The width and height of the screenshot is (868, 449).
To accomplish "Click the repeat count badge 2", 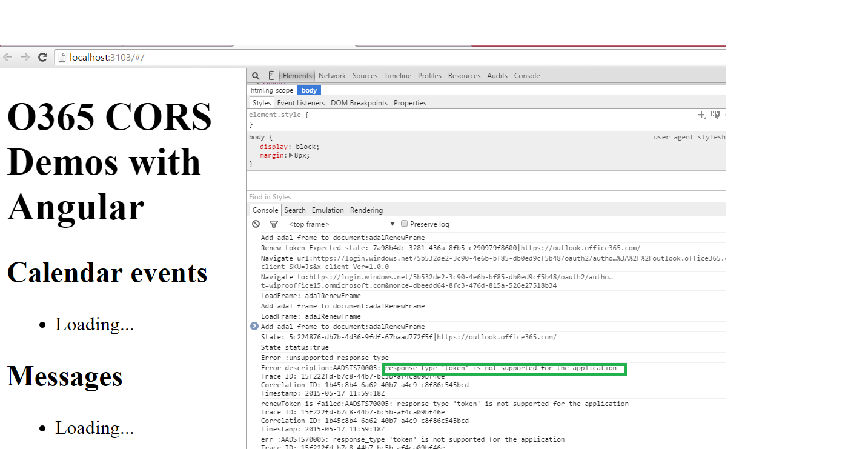I will click(254, 327).
